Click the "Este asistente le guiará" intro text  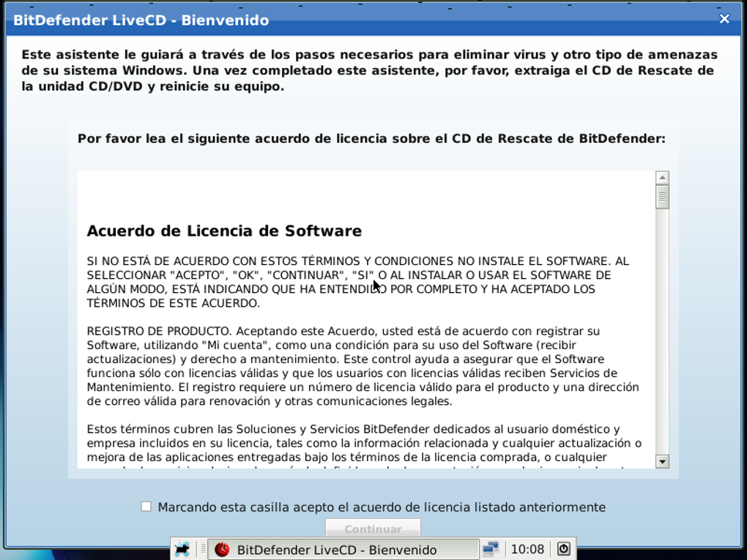pos(369,70)
